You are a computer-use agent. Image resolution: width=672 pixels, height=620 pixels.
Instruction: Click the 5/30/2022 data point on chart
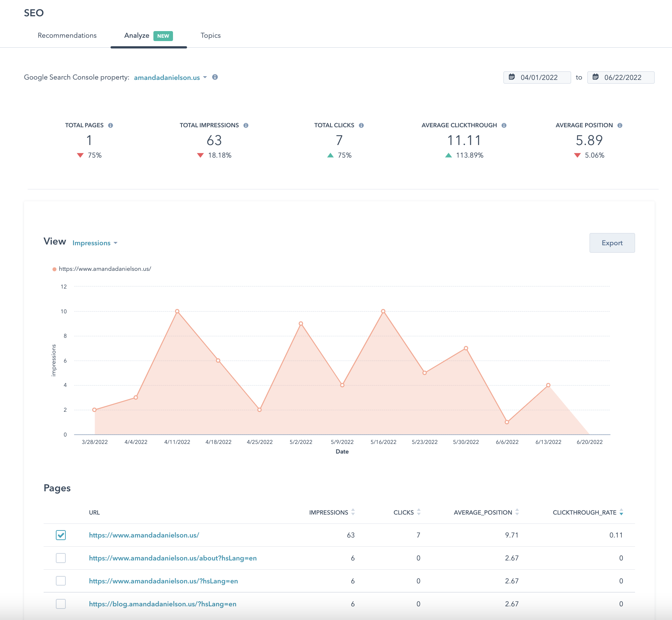[x=466, y=348]
